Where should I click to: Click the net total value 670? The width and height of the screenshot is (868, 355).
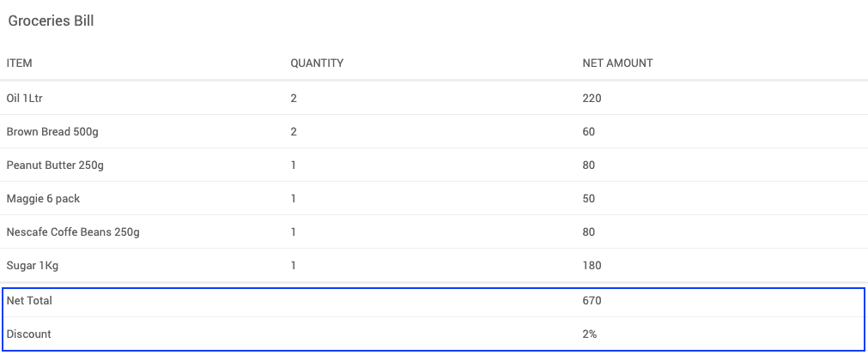592,301
